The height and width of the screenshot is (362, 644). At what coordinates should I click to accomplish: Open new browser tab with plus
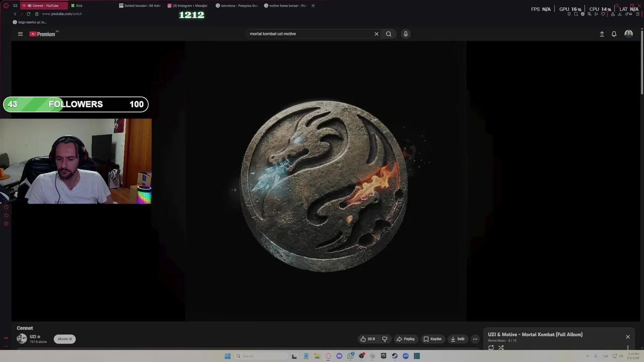tap(313, 6)
